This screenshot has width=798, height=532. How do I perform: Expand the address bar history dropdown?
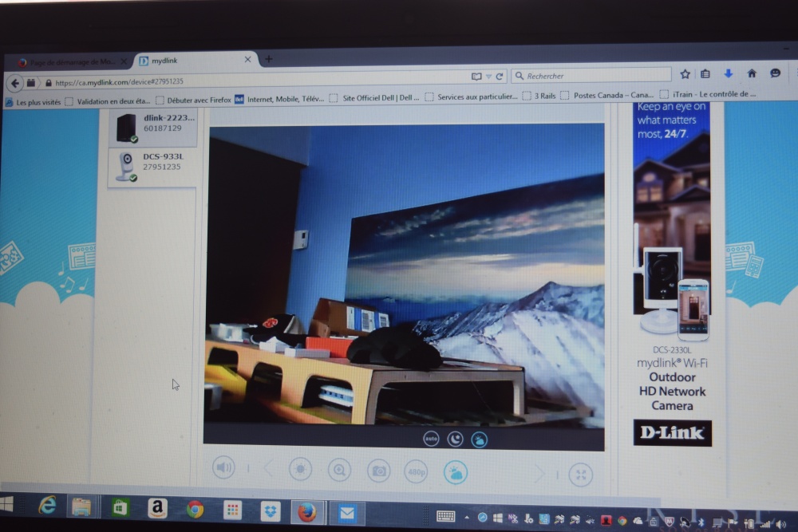tap(488, 77)
